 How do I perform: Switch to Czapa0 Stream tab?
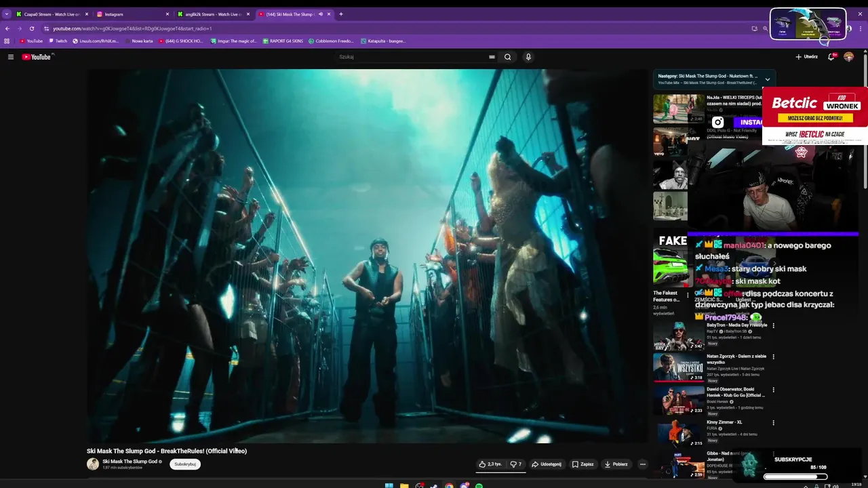click(52, 14)
